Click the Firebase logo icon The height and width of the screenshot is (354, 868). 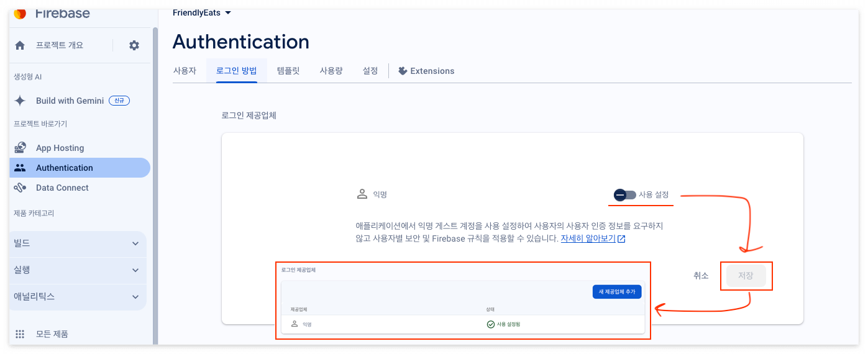(20, 13)
